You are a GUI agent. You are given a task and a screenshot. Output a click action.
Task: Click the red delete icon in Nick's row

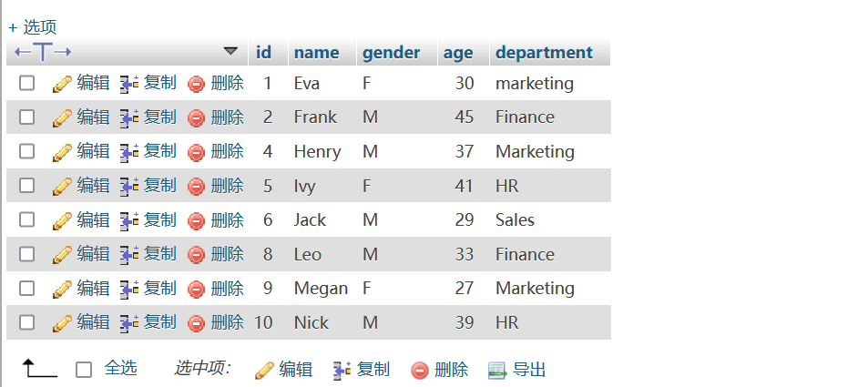[196, 323]
